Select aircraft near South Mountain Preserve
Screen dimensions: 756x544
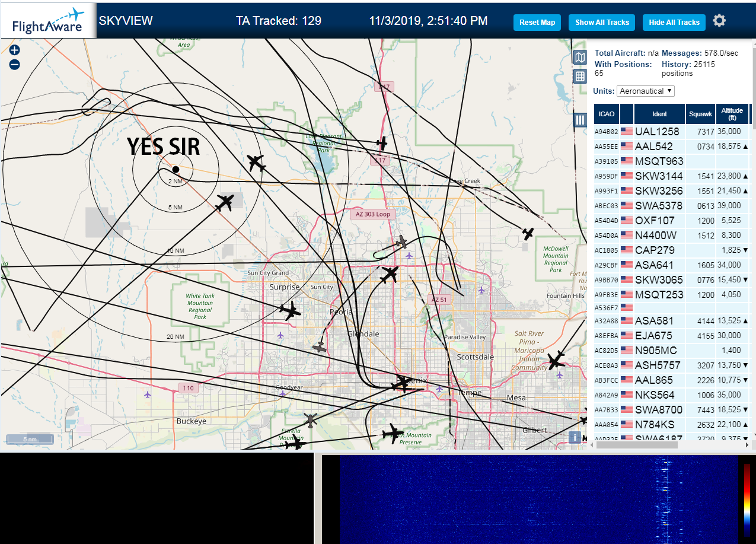point(393,434)
